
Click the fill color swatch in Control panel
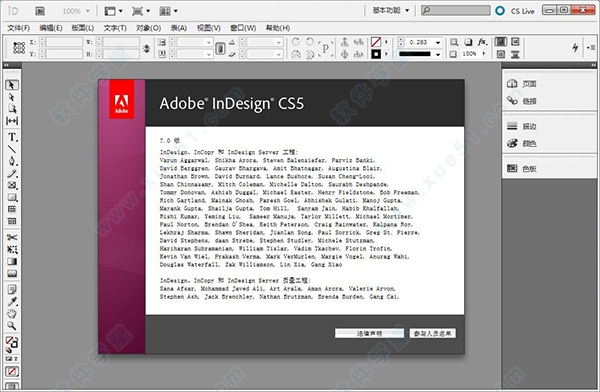click(x=376, y=42)
